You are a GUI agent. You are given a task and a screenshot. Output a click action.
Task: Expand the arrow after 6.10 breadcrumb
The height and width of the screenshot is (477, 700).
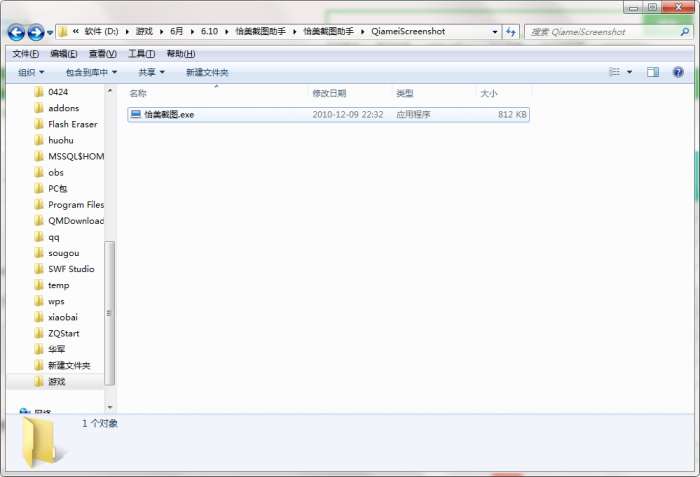coord(227,32)
